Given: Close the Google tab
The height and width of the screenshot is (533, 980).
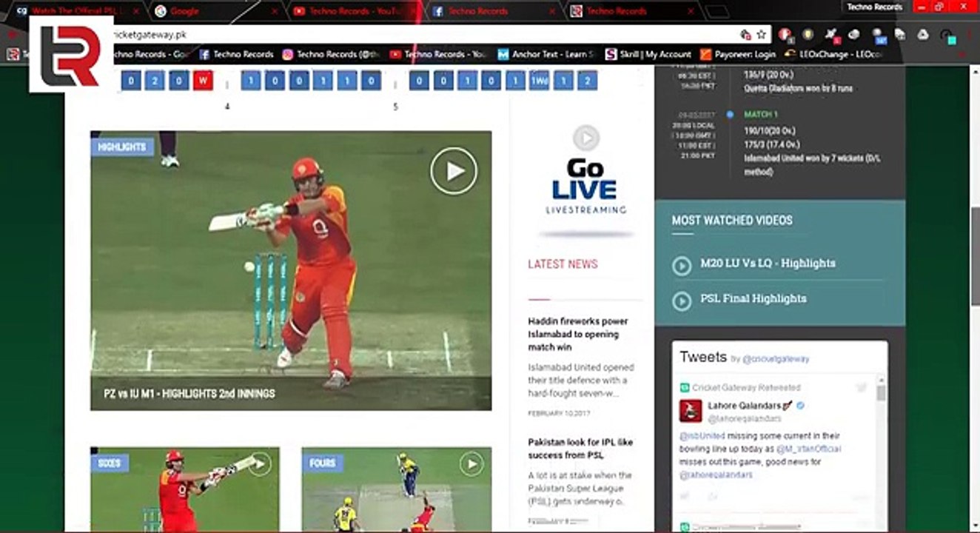Looking at the screenshot, I should tap(275, 11).
